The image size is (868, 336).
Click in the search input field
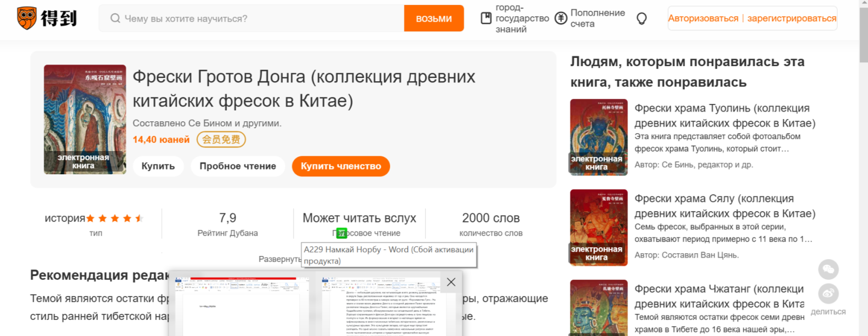coord(259,18)
